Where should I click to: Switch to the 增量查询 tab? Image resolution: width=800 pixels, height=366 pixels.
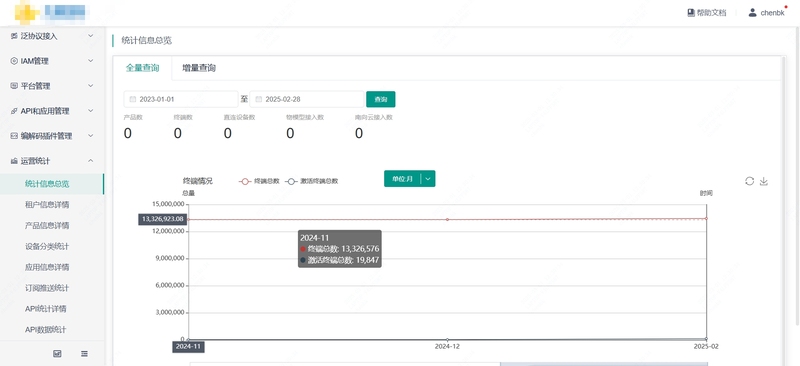click(199, 68)
